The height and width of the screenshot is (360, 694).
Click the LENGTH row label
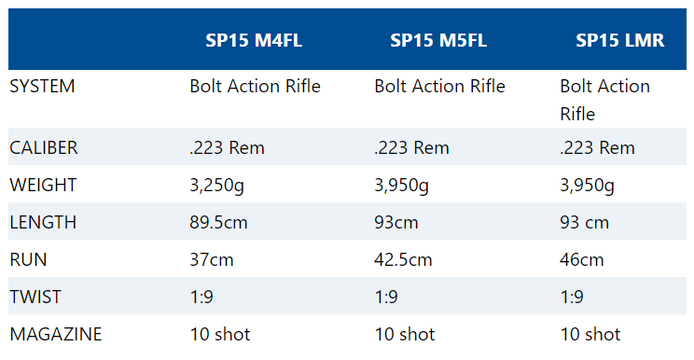click(x=43, y=222)
